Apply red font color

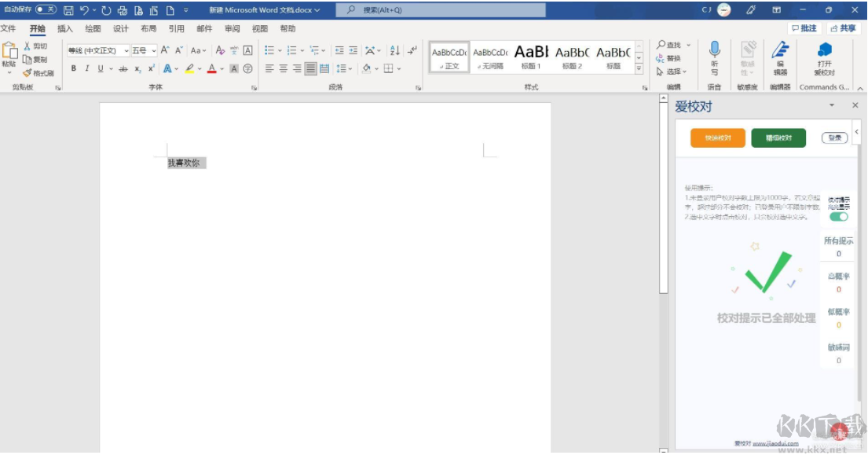[x=211, y=68]
